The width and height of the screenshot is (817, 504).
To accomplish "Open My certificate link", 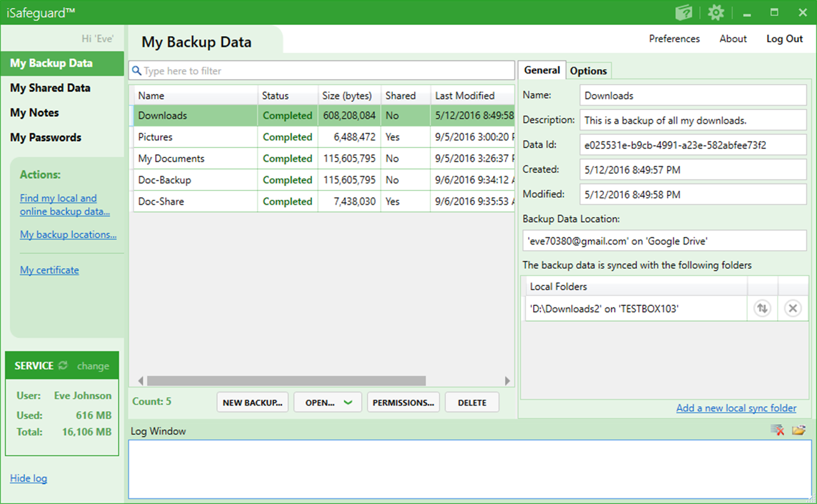I will tap(49, 270).
